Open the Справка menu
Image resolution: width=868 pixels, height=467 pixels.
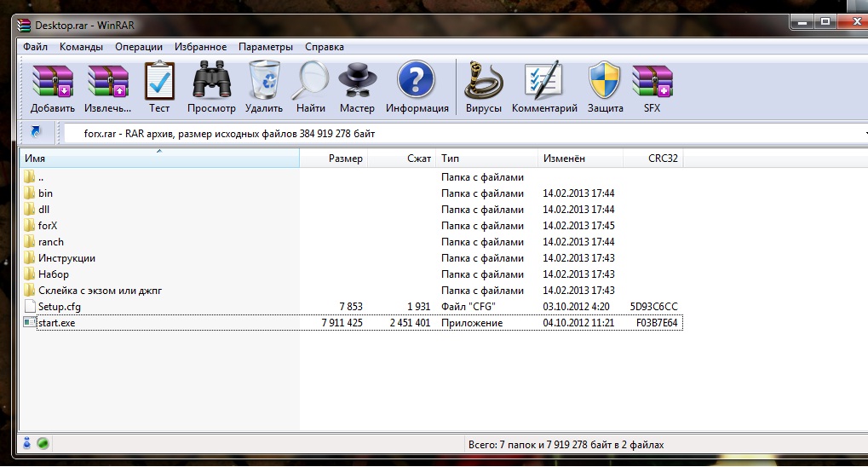[325, 47]
